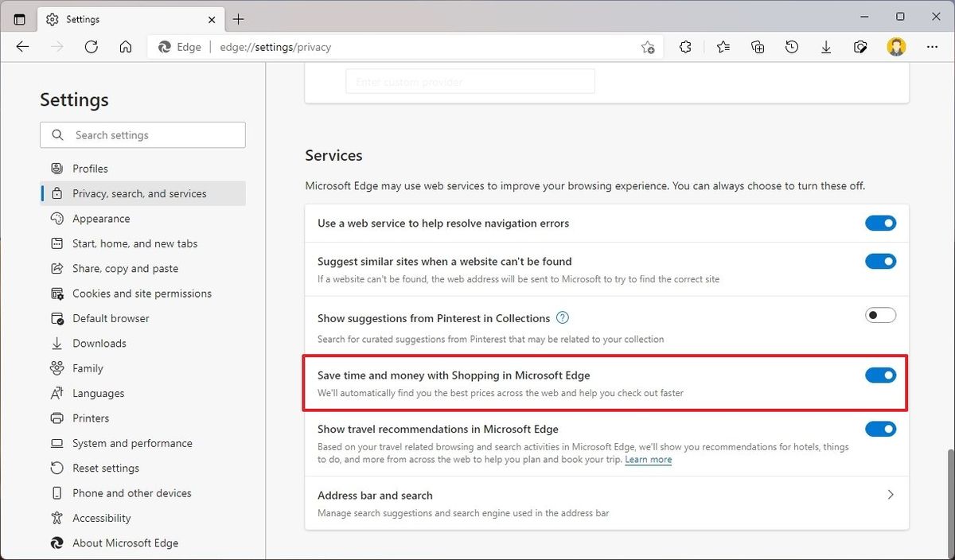Open Browser essentials icon
This screenshot has height=560, width=955.
point(860,47)
